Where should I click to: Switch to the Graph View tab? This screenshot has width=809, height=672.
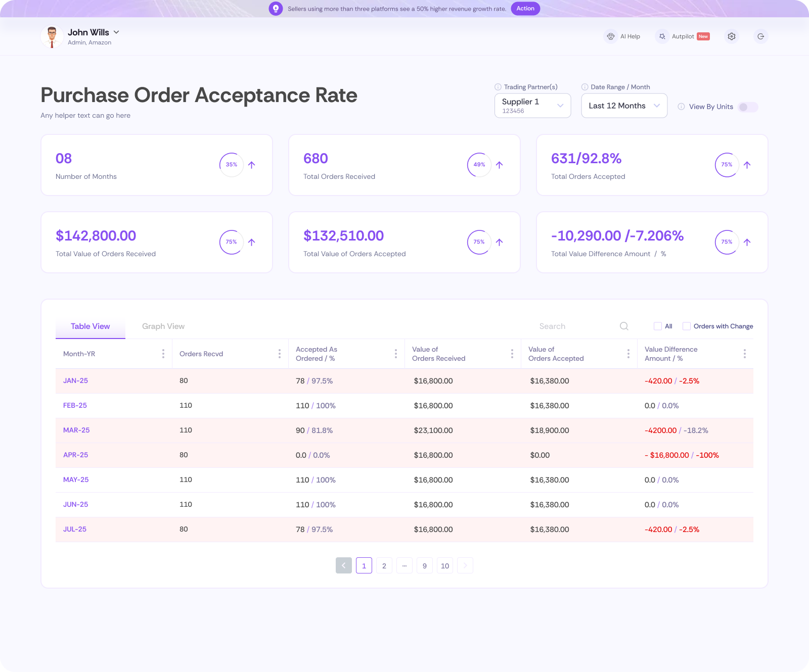pyautogui.click(x=163, y=326)
